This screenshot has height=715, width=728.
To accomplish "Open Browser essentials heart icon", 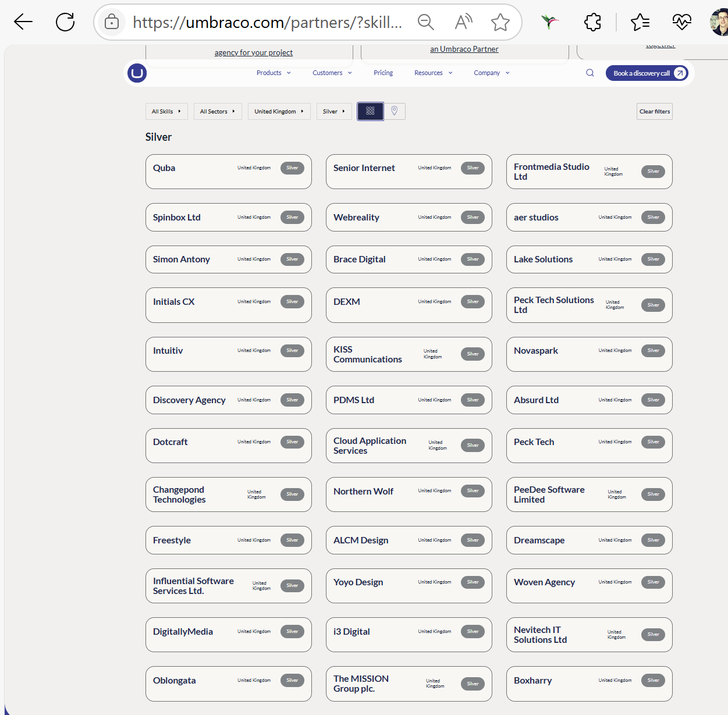I will point(681,22).
